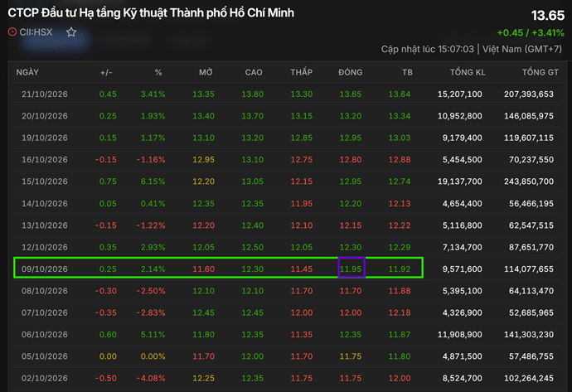572x392 pixels.
Task: Click the 0.00% change on 05/10/2026 row
Action: tap(153, 356)
